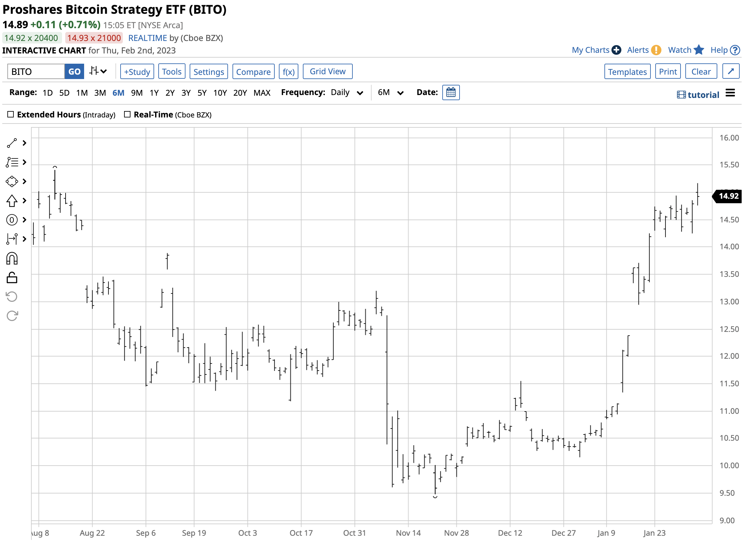Select the ellipse drawing tool
Viewport: 756px width, 553px height.
click(12, 181)
